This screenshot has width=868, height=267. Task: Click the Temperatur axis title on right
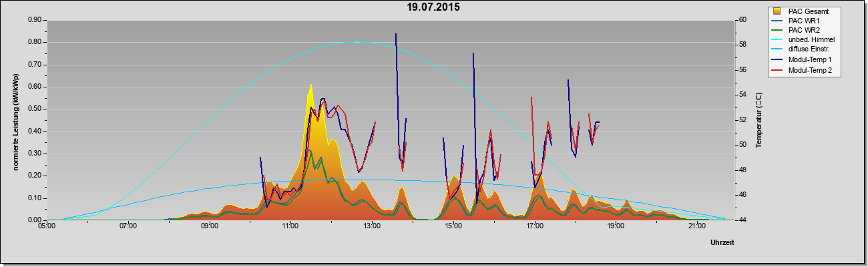point(758,120)
